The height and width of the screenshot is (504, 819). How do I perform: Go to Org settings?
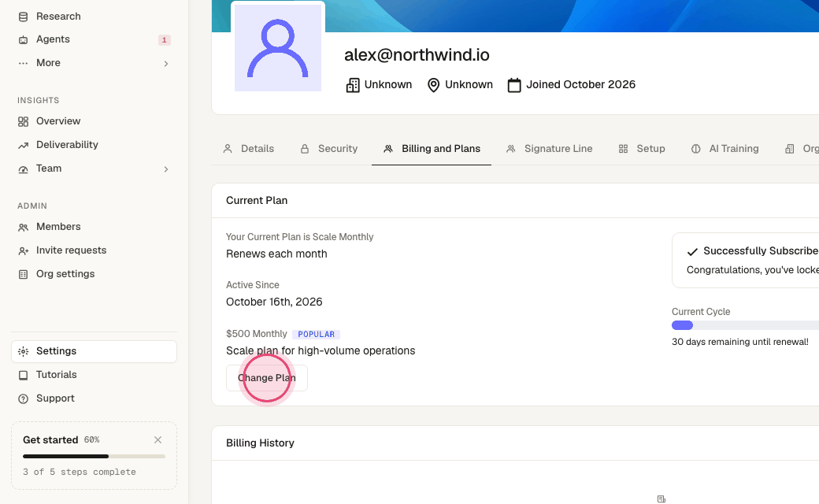point(94,274)
